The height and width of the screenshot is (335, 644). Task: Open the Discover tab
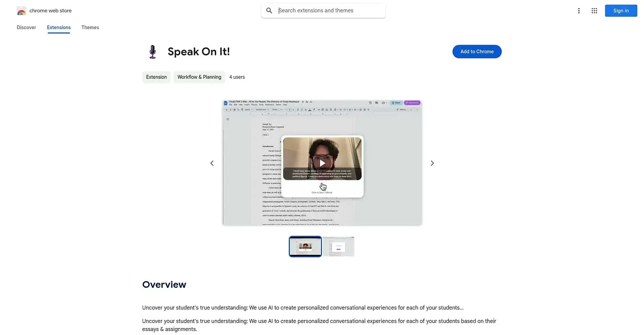(x=26, y=28)
